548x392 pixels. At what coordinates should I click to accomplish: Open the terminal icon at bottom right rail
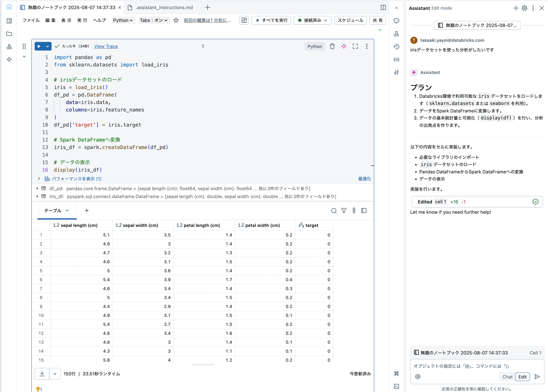pyautogui.click(x=396, y=386)
